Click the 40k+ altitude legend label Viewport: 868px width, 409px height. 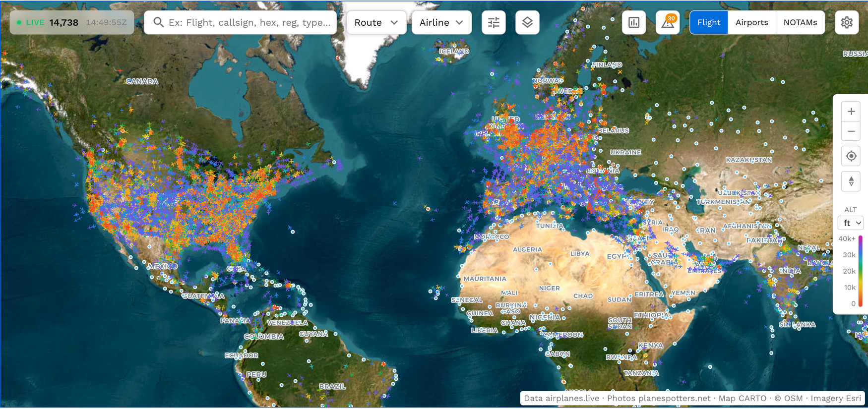[847, 238]
